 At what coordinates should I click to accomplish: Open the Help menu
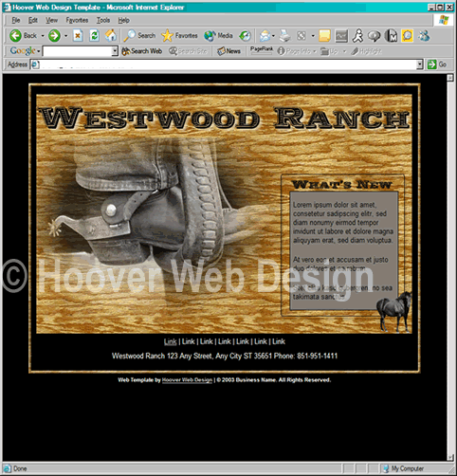coord(123,20)
